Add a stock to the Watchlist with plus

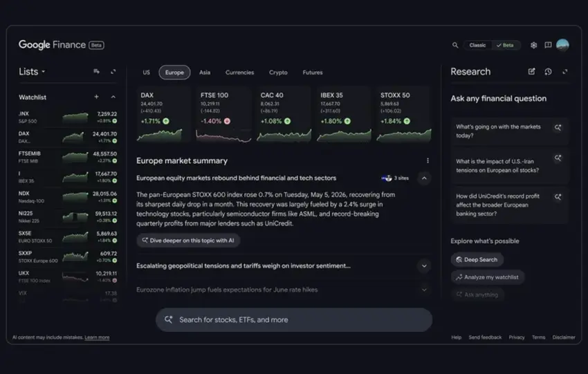pos(96,97)
